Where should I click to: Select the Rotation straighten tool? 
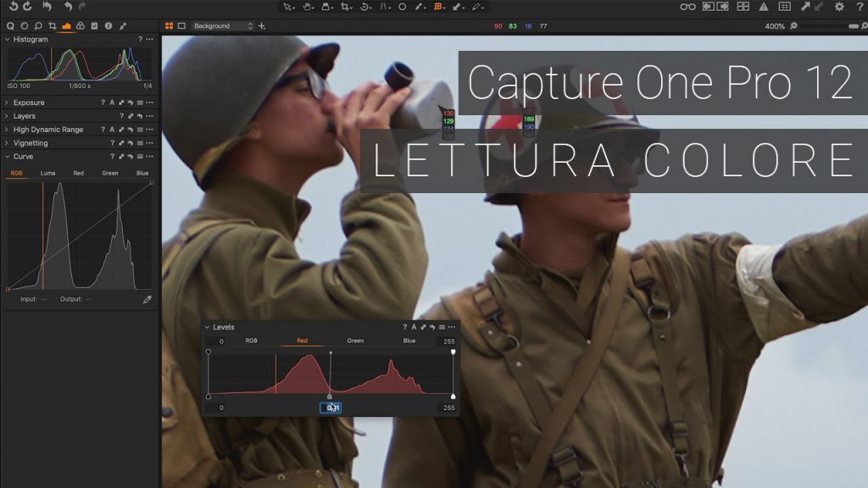[365, 7]
